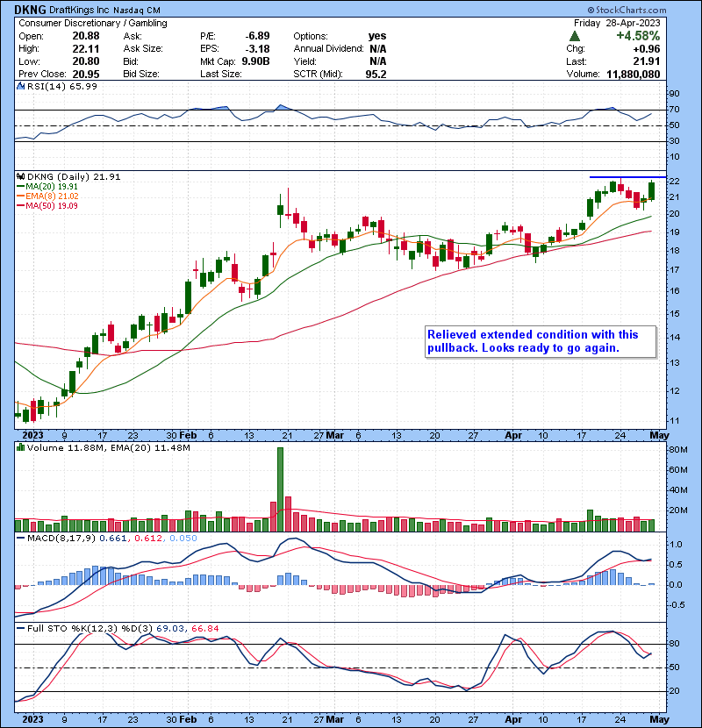The height and width of the screenshot is (728, 702).
Task: Click the MACD histogram value 0.050
Action: click(183, 539)
